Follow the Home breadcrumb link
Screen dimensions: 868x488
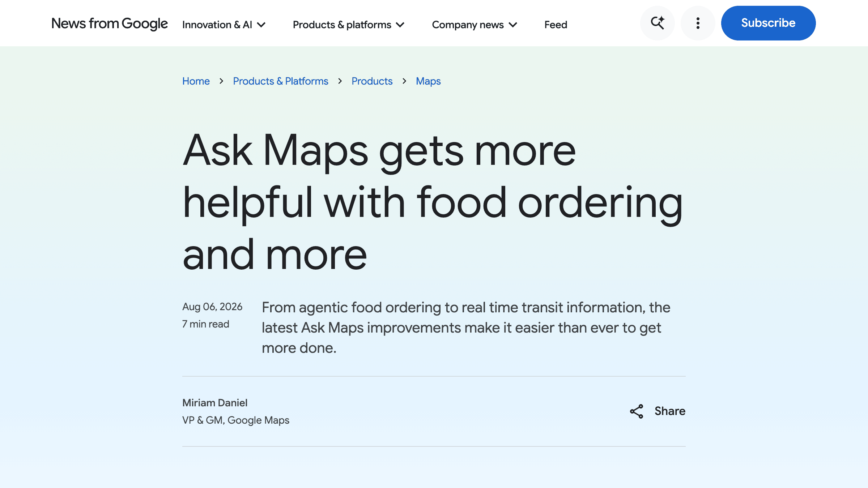[x=196, y=81]
